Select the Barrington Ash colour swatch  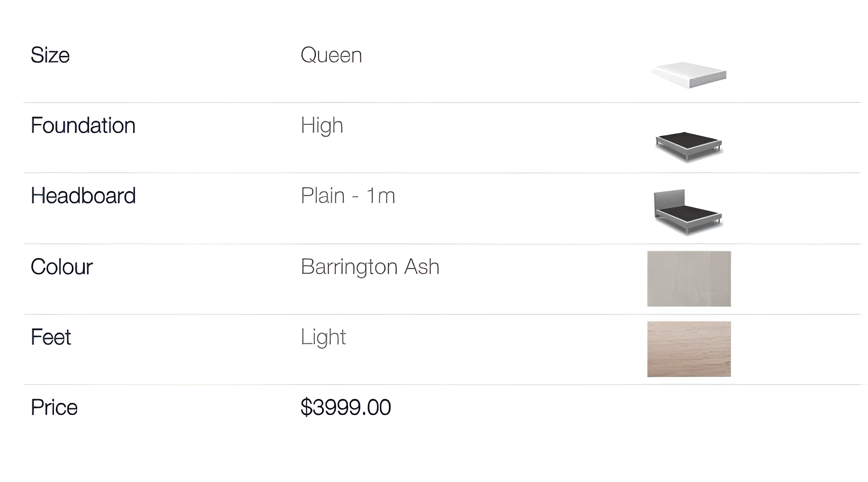pos(689,279)
